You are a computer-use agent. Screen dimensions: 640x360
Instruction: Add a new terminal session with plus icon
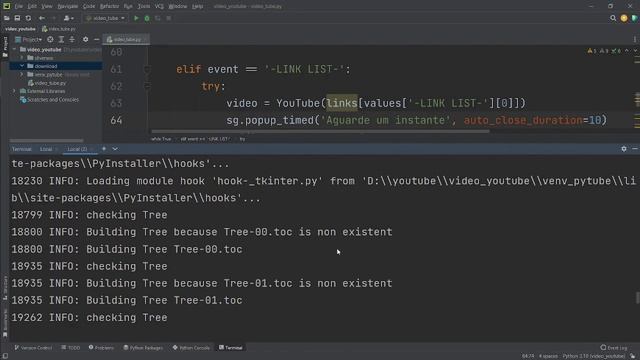pyautogui.click(x=104, y=149)
